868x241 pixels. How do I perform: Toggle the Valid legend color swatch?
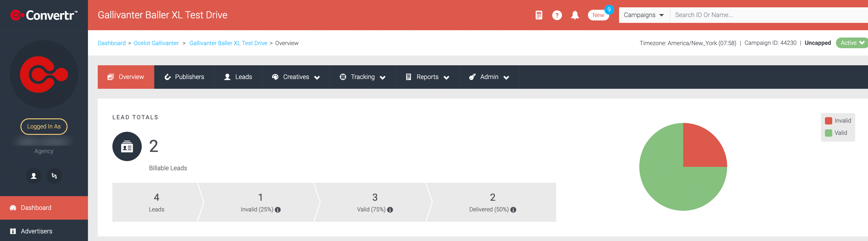pyautogui.click(x=828, y=133)
